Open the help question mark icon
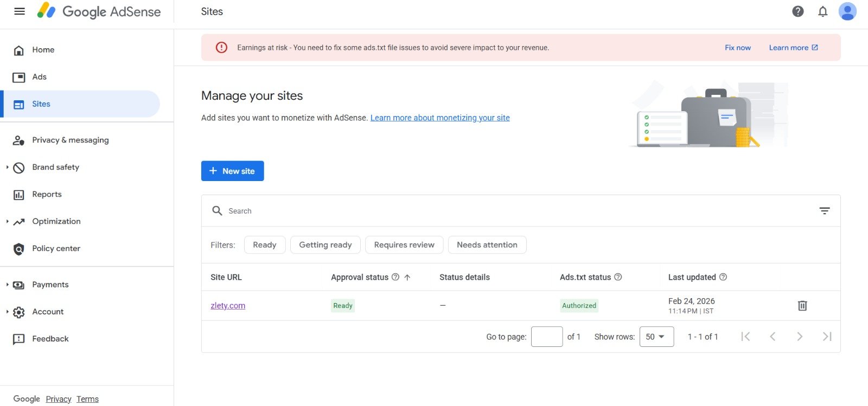 (x=797, y=11)
